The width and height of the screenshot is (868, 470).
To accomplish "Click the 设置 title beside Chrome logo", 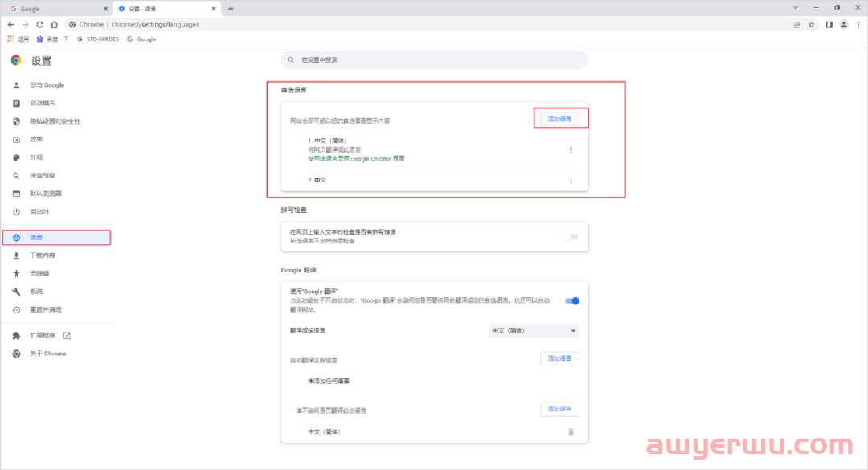I will tap(42, 61).
